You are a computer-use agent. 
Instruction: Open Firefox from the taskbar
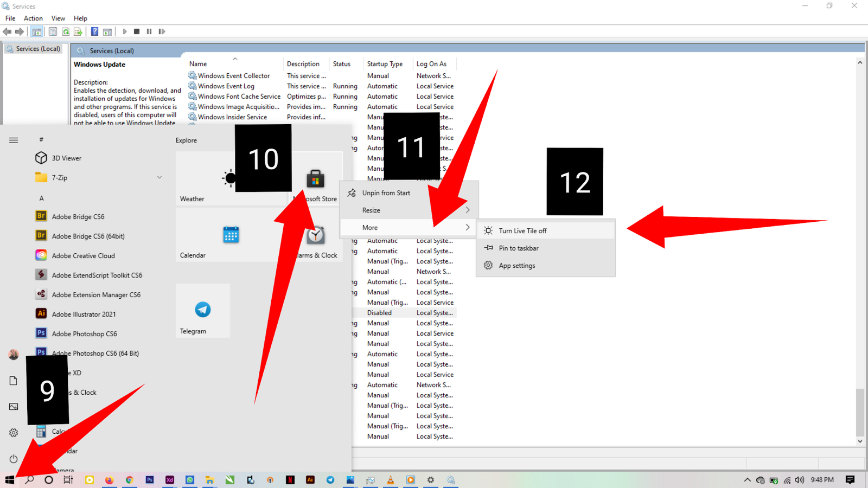coord(109,480)
